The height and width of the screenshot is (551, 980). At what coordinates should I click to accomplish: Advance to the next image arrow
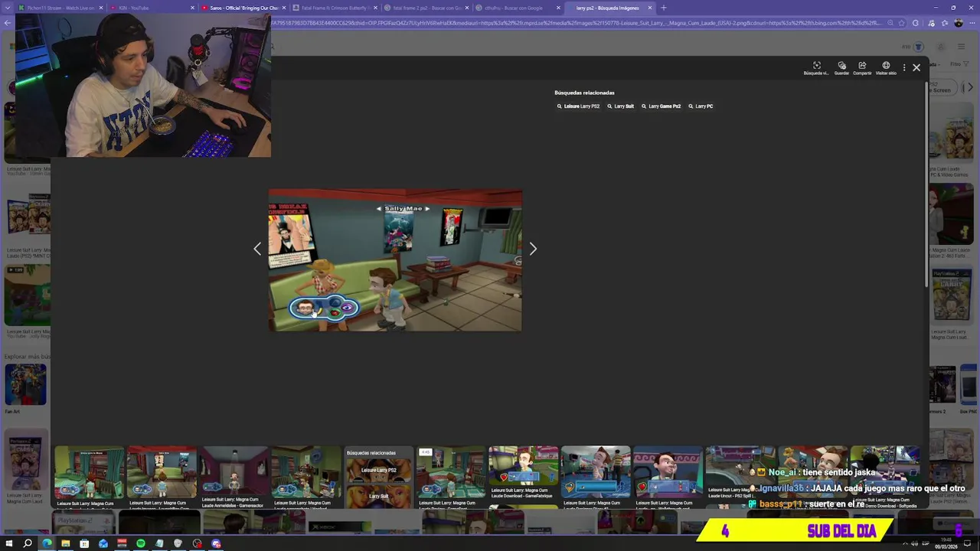(533, 249)
